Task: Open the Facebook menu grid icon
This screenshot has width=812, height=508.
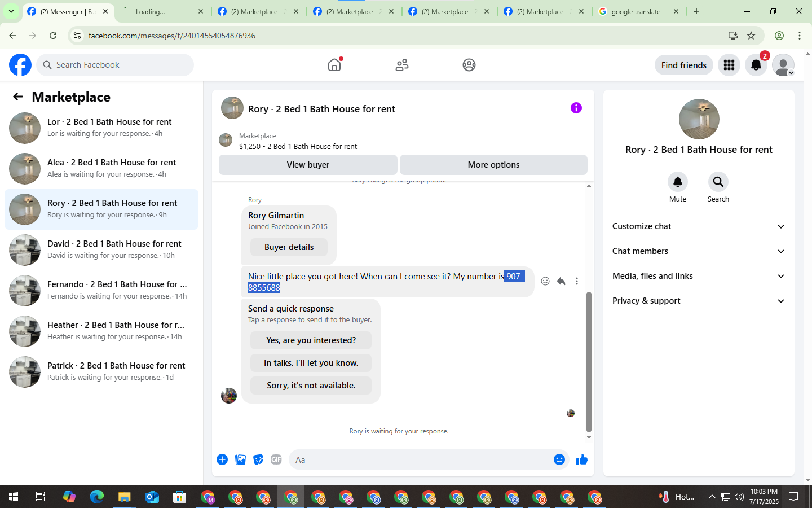Action: pos(729,65)
